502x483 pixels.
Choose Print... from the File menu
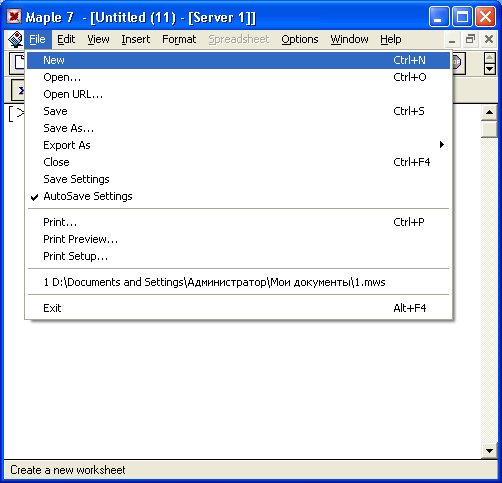coord(238,222)
